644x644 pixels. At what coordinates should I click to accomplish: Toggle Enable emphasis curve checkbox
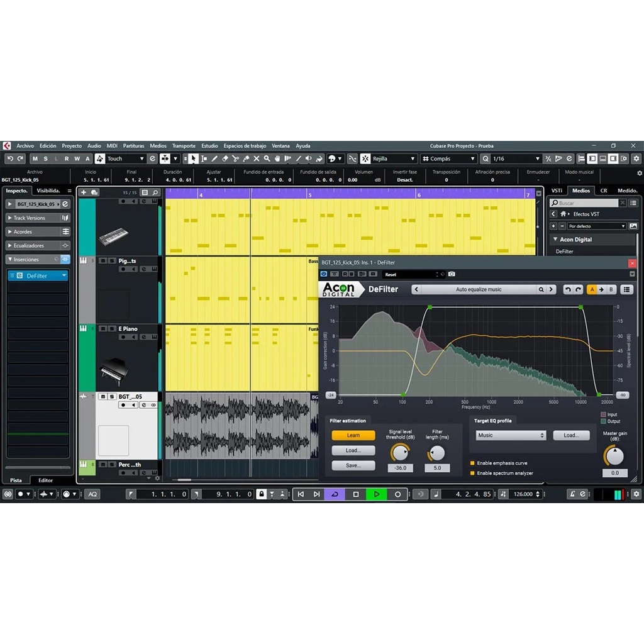point(472,463)
